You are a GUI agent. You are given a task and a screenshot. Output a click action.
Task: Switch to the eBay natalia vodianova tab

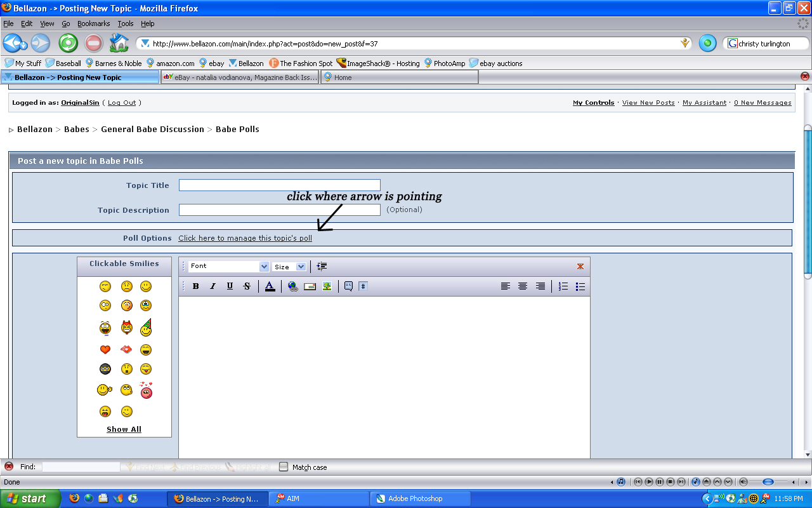click(x=240, y=77)
